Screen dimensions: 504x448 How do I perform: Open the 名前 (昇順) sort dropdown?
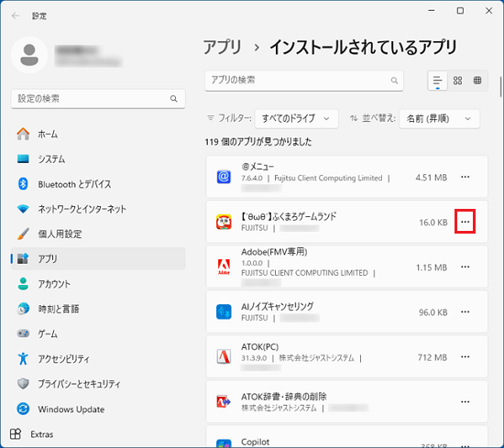(439, 118)
